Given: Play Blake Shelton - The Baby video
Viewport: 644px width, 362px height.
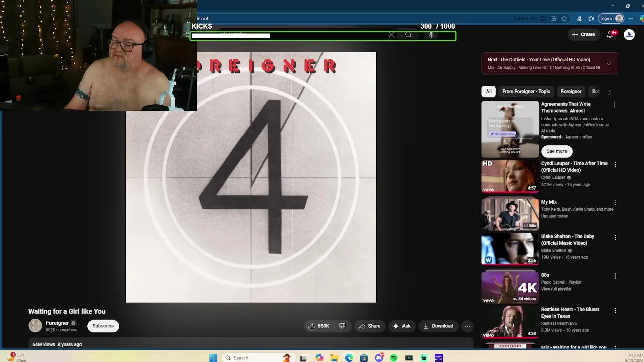Looking at the screenshot, I should pyautogui.click(x=510, y=249).
